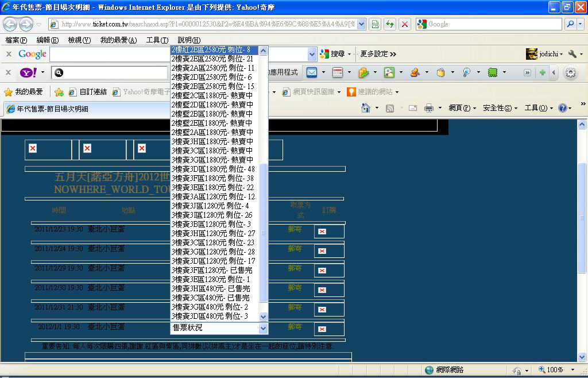Click the internet zone globe icon in status bar
The image size is (588, 378).
pos(430,370)
